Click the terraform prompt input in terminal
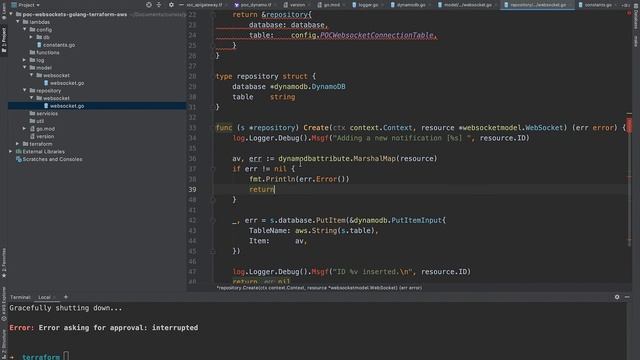The image size is (640, 360). [66, 356]
